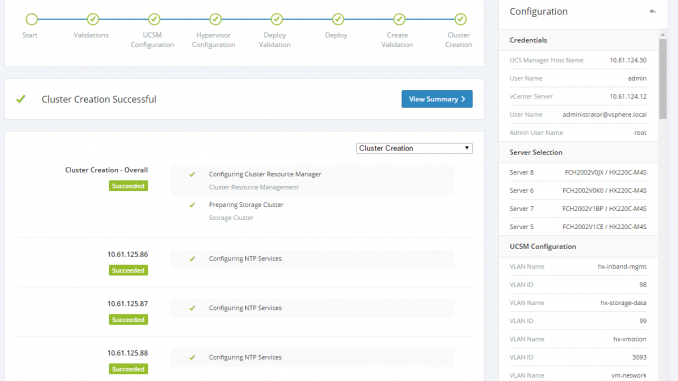
Task: Click the node address 10.61.125.86
Action: [128, 254]
